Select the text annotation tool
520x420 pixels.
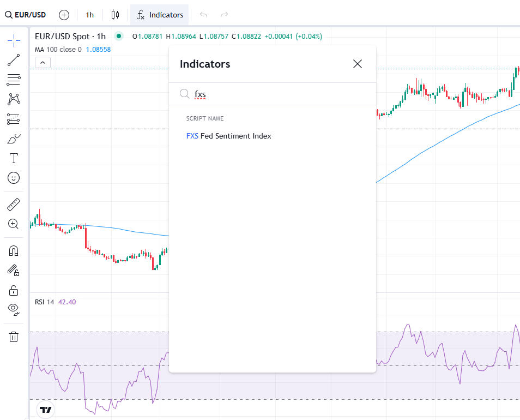tap(14, 158)
